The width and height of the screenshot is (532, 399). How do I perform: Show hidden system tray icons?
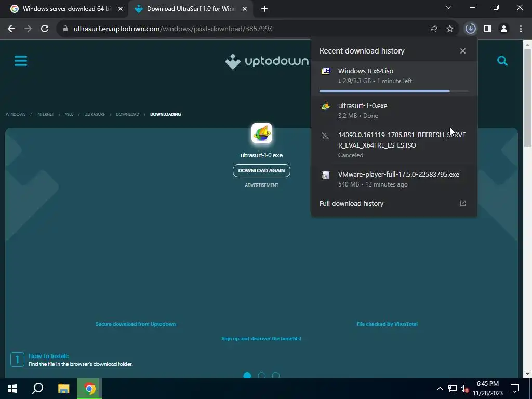tap(440, 389)
